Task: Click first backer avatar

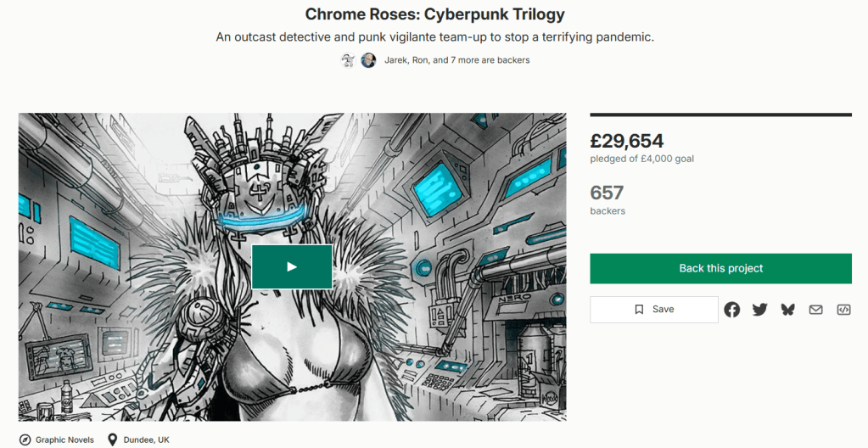Action: (x=348, y=60)
